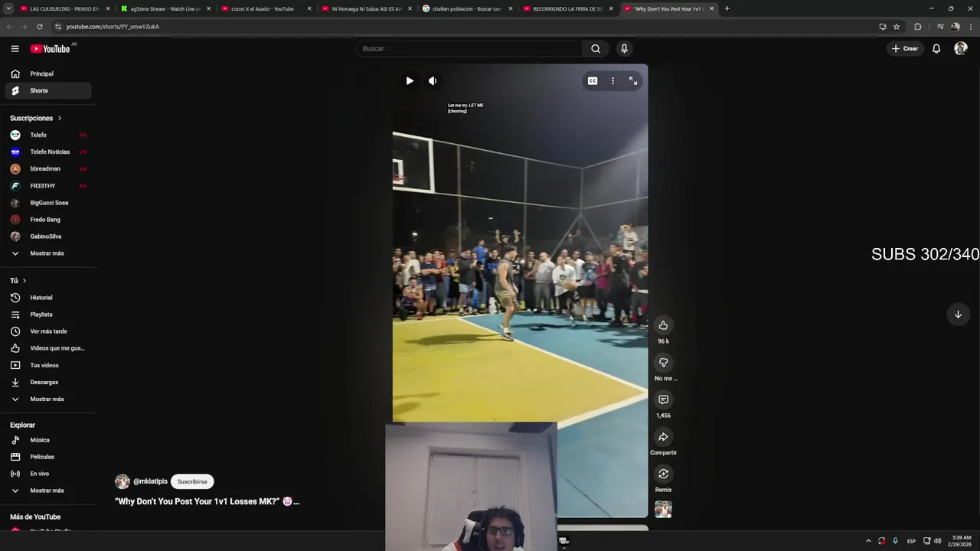Reload the current page
Image resolution: width=980 pixels, height=551 pixels.
[40, 27]
